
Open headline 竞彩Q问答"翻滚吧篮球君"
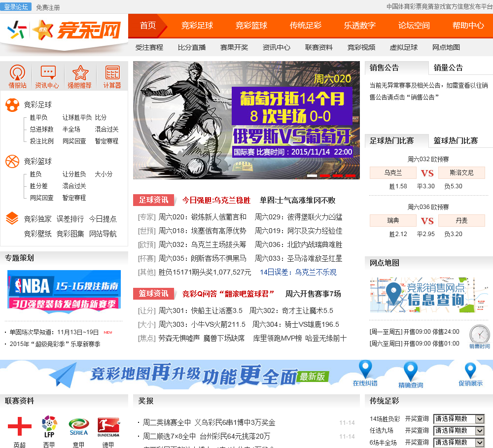click(x=228, y=294)
